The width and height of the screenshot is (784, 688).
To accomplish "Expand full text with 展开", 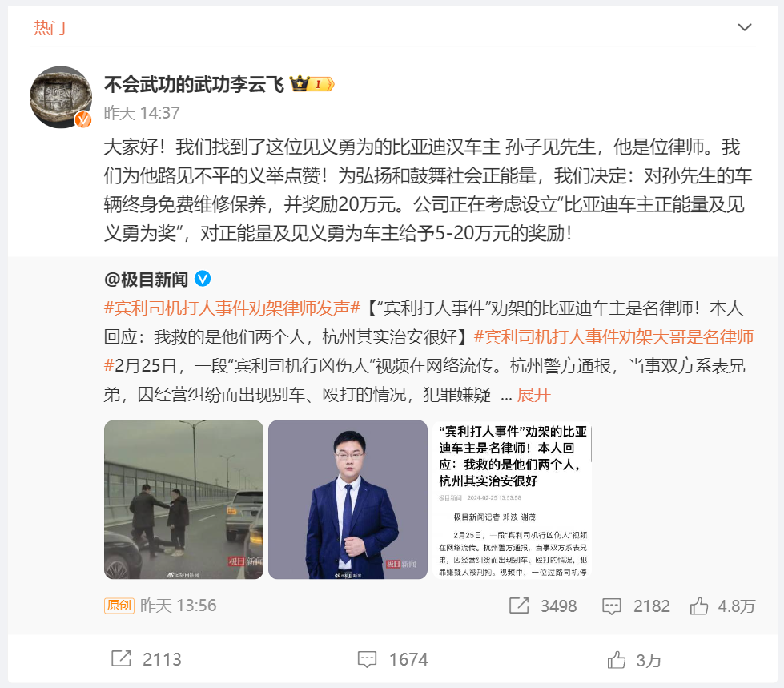I will click(x=533, y=395).
